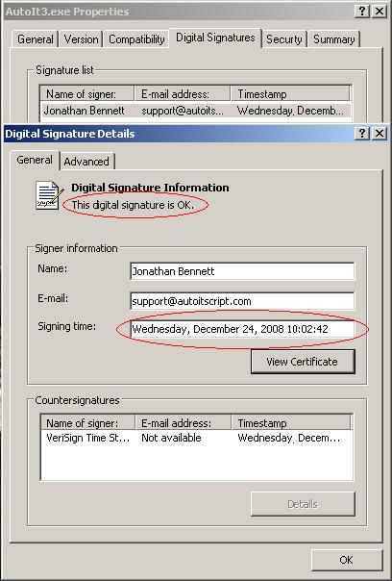Click the digital signature certificate document icon
The image size is (392, 581).
tap(48, 195)
